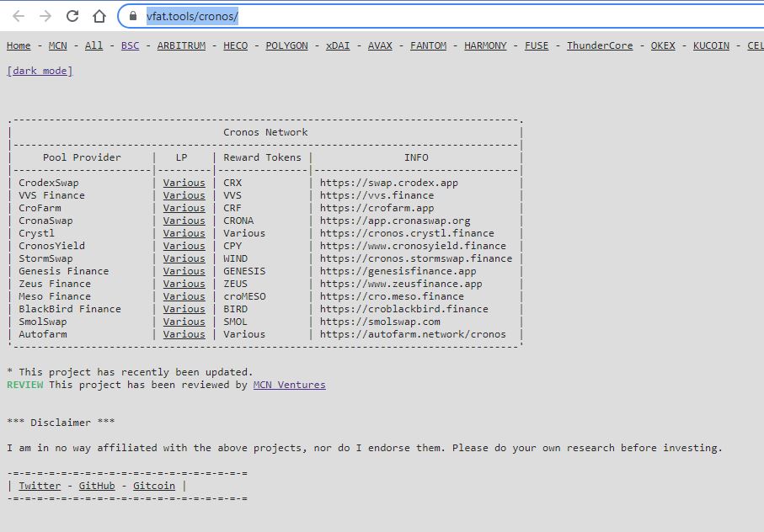Open the MCN navigation link

click(57, 45)
